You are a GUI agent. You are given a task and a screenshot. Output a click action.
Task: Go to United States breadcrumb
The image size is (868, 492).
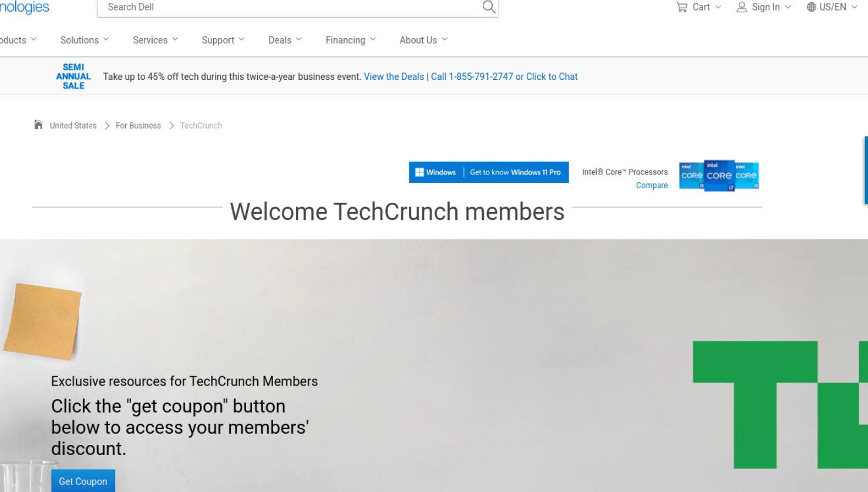[x=73, y=125]
